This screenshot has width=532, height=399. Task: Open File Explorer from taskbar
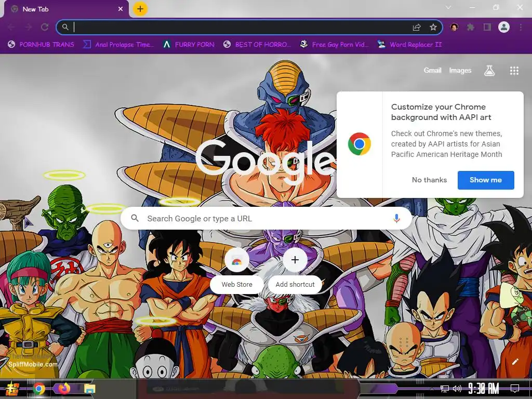coord(89,389)
